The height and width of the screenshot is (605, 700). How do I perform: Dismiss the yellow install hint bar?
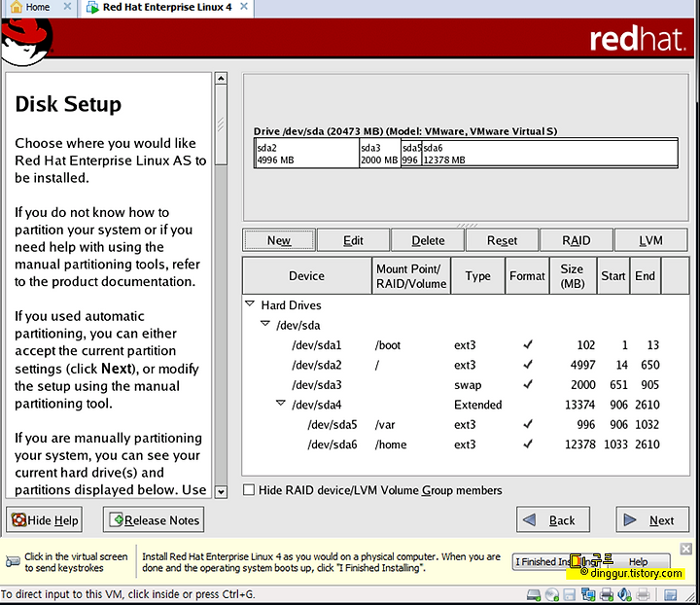pos(686,549)
